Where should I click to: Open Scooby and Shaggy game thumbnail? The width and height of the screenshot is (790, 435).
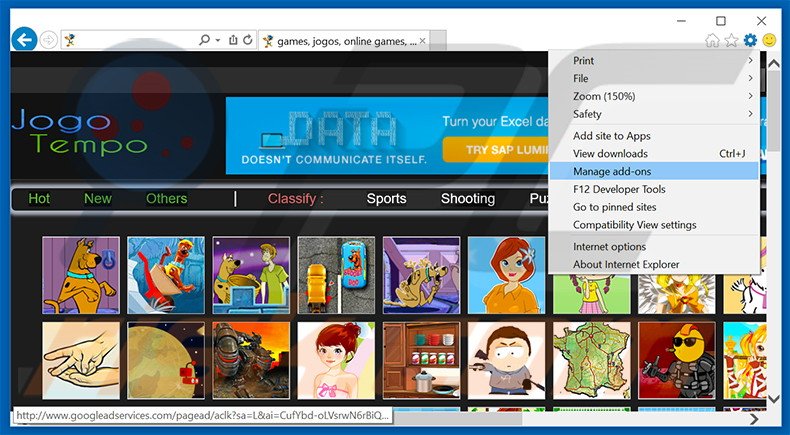point(251,275)
